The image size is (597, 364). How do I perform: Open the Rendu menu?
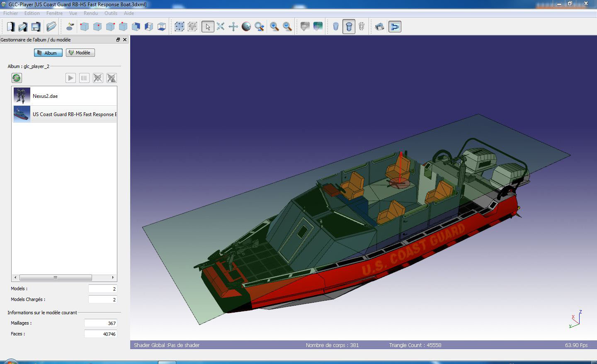pyautogui.click(x=91, y=13)
